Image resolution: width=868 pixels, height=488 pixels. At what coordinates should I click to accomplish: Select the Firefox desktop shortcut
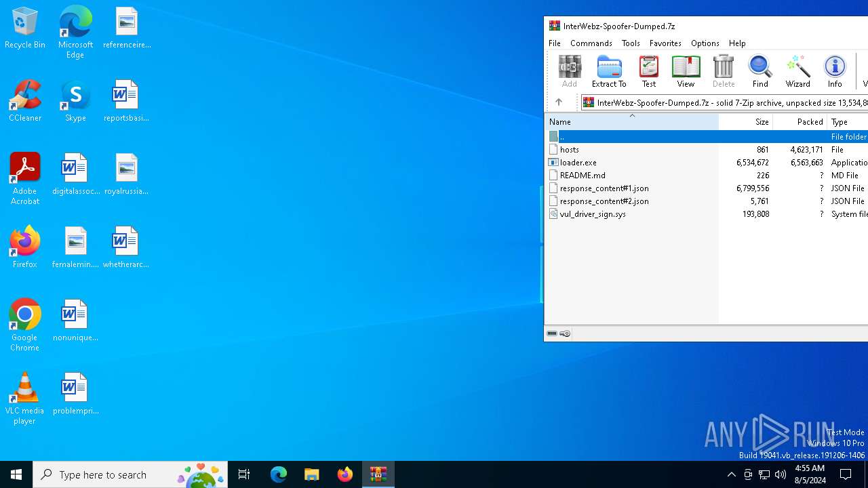[x=25, y=247]
